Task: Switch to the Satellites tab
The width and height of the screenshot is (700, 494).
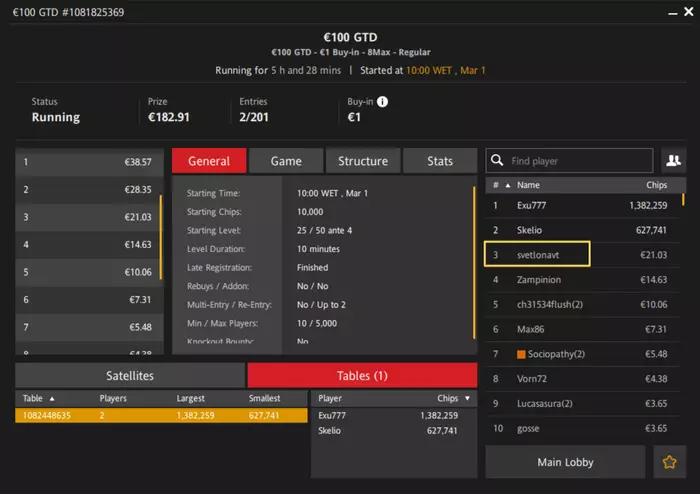Action: coord(130,375)
